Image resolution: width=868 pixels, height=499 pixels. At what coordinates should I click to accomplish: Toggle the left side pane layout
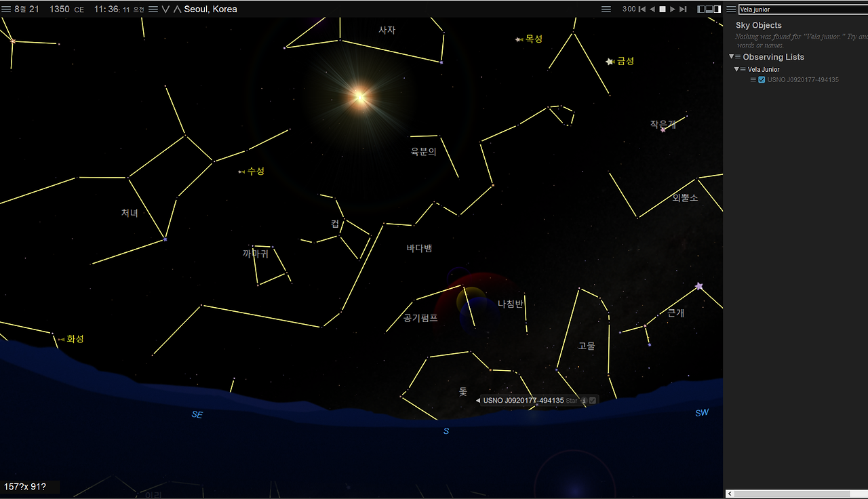[701, 9]
